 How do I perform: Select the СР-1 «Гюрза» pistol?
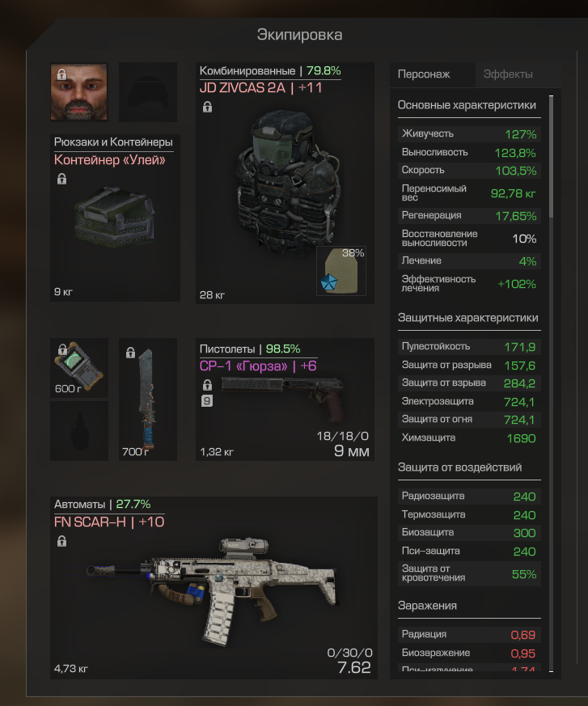coord(285,400)
